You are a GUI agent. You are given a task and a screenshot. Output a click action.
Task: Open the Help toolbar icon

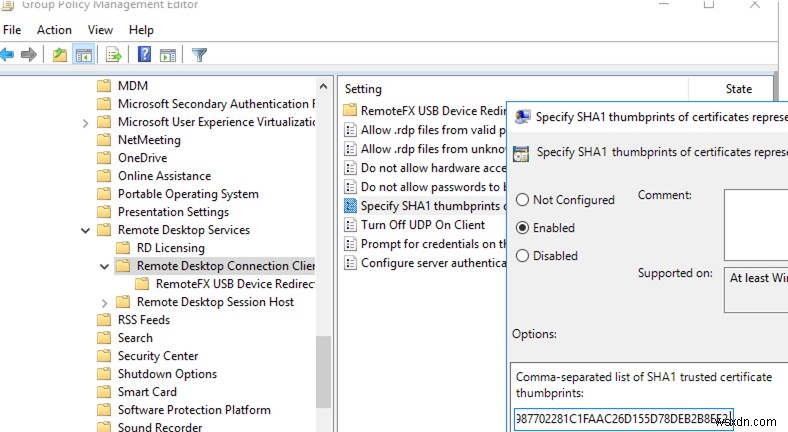point(144,55)
